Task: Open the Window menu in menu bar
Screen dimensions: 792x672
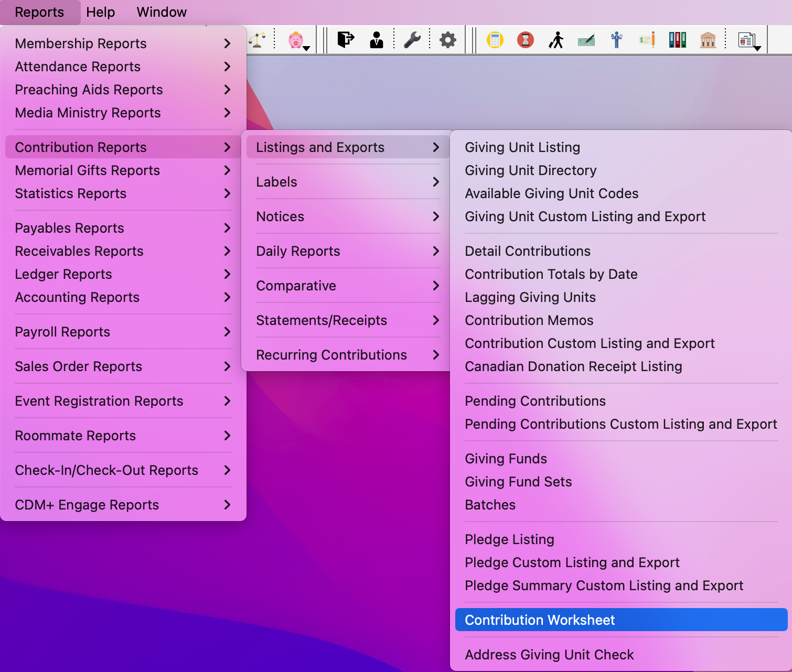Action: [x=162, y=12]
